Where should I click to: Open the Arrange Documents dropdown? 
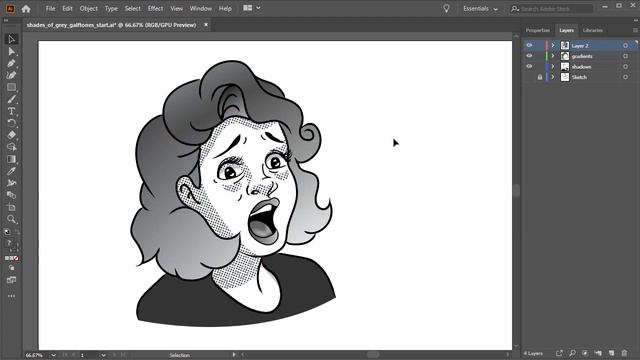tap(252, 8)
